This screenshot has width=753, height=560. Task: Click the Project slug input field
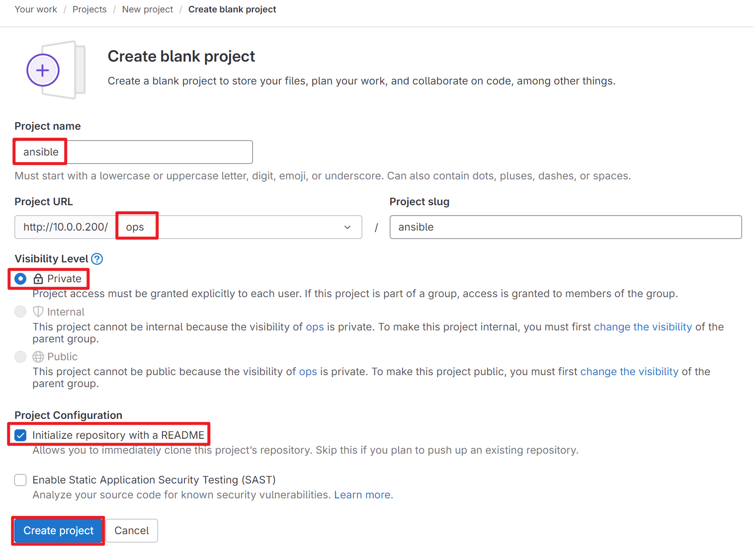click(x=566, y=227)
